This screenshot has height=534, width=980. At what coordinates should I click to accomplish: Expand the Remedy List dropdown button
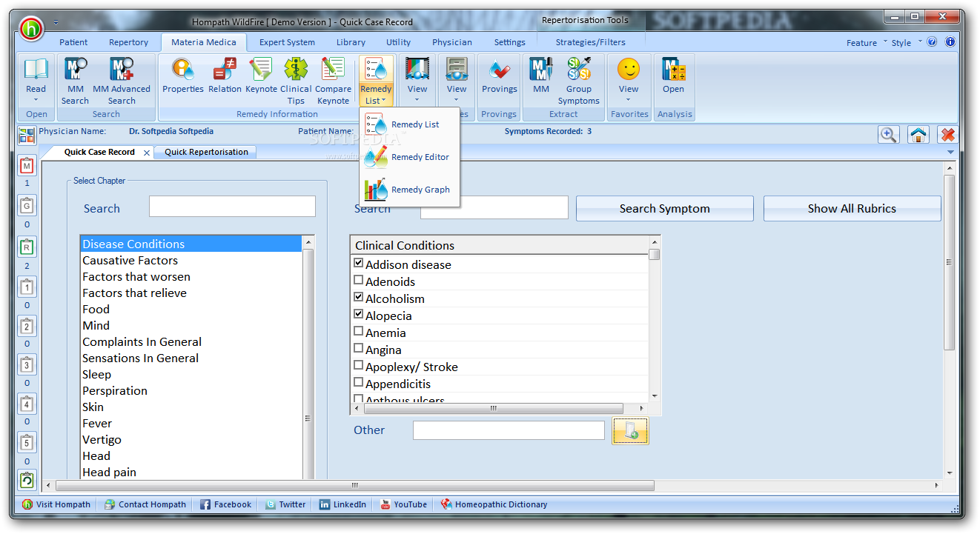click(376, 95)
